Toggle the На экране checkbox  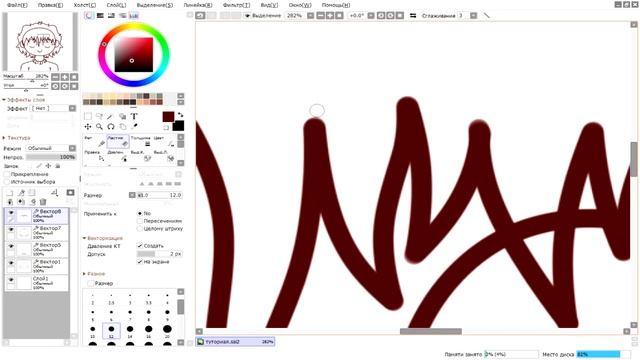point(140,262)
